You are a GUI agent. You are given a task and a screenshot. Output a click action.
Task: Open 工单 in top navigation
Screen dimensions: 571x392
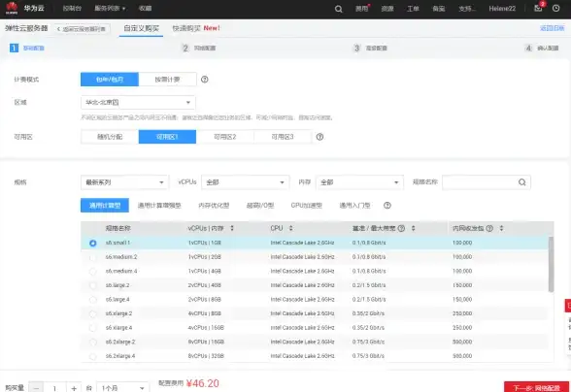tap(413, 9)
